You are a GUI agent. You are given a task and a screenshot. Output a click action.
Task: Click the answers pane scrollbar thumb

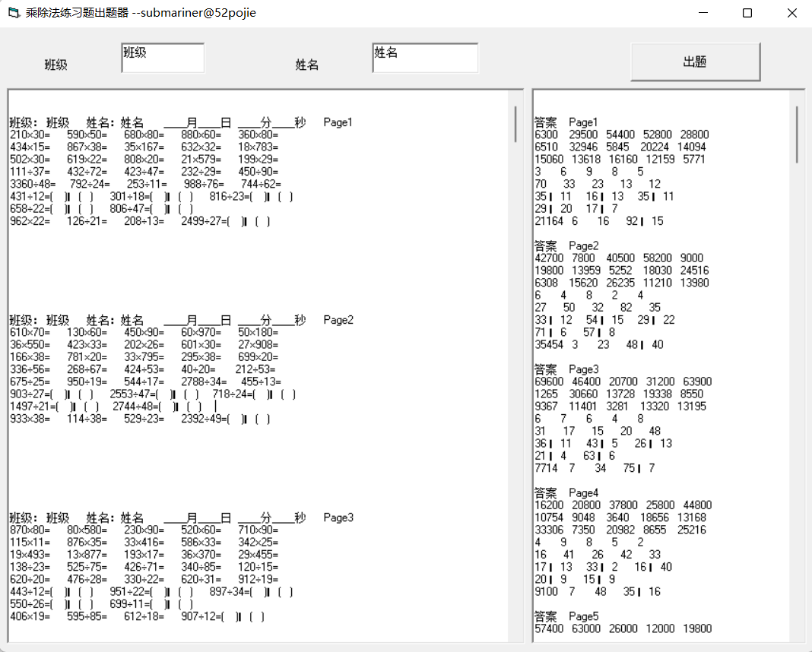tap(797, 135)
